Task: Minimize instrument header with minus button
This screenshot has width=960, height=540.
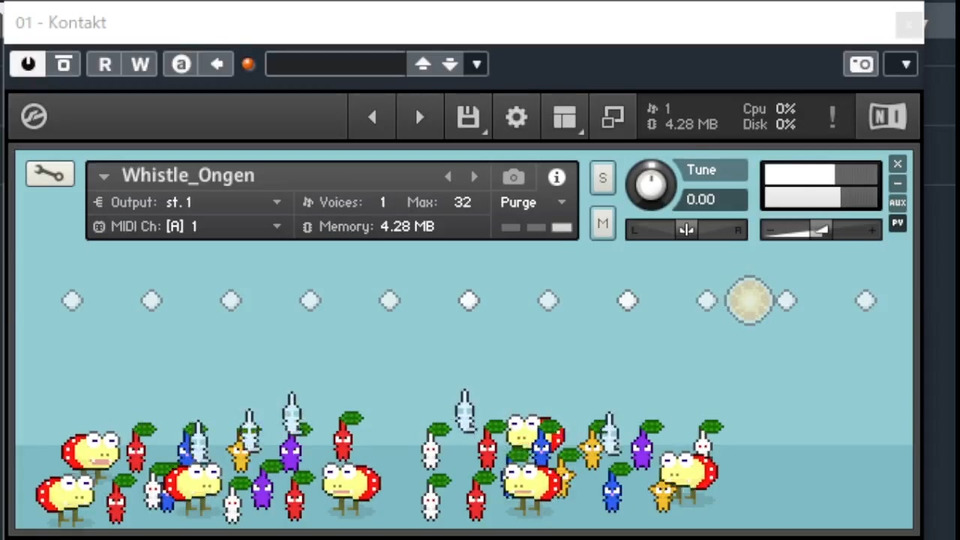Action: [898, 184]
